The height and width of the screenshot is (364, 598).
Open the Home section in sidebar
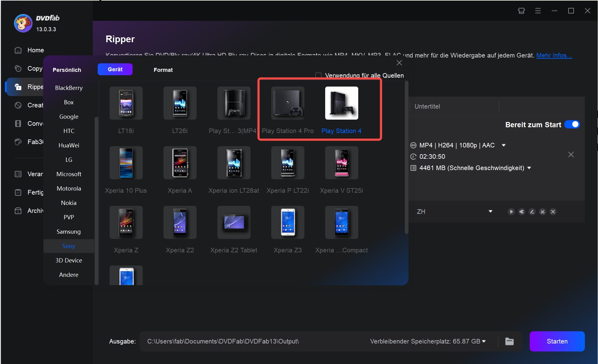tap(29, 50)
